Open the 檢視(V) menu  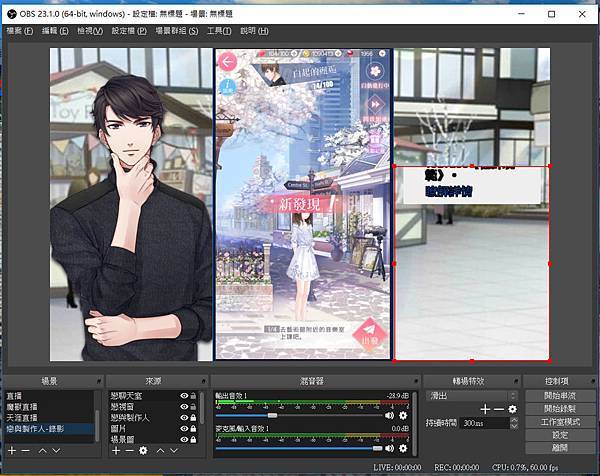tap(90, 31)
